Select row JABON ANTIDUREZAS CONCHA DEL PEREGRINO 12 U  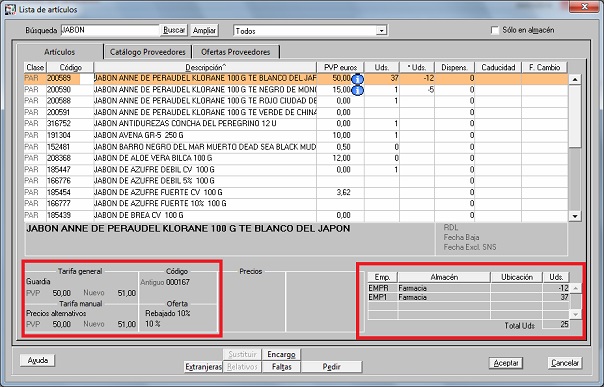click(x=296, y=124)
